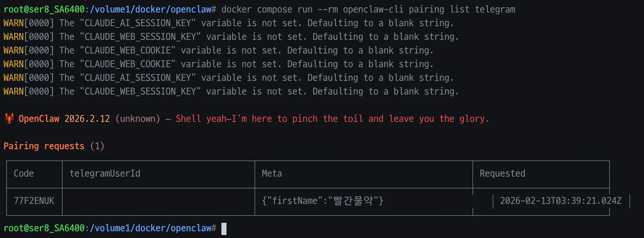This screenshot has width=644, height=238.
Task: Click the empty telegramUserId cell
Action: coord(158,201)
